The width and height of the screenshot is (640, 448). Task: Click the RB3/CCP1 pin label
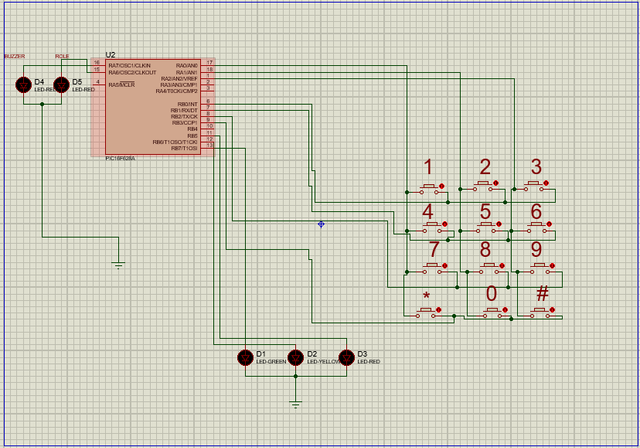pos(185,123)
